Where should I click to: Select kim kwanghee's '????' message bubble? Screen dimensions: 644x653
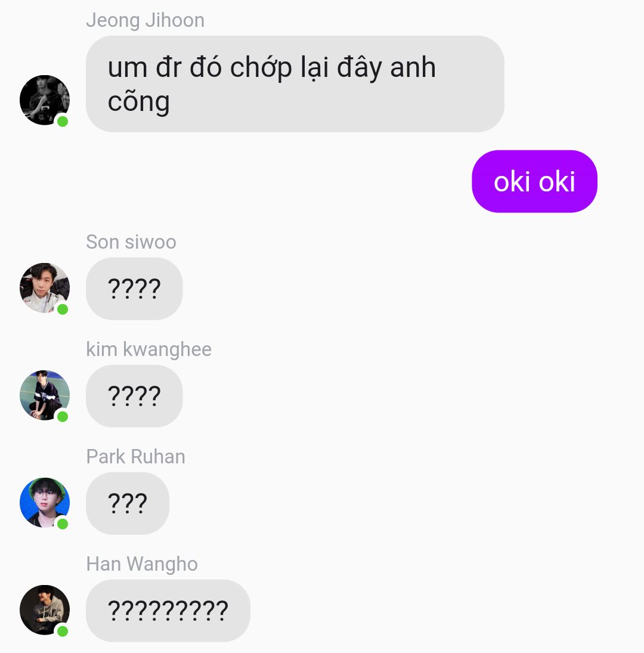pyautogui.click(x=134, y=396)
